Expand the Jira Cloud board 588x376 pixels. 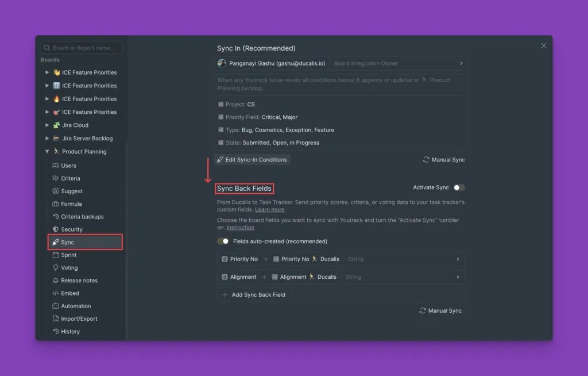(47, 125)
